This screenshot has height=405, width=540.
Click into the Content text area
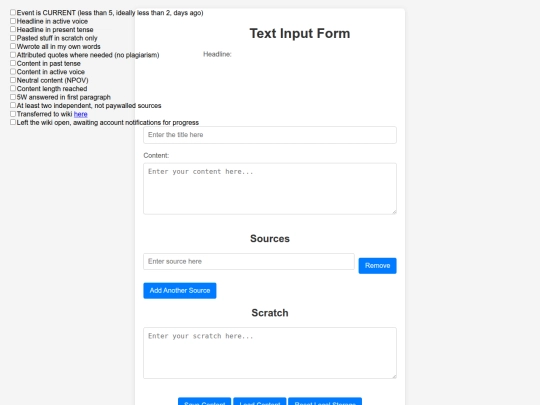click(270, 189)
